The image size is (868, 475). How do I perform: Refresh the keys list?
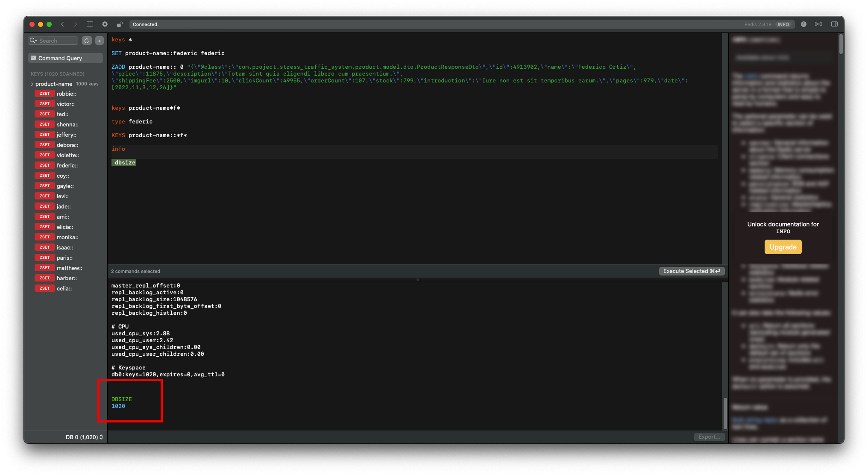[87, 41]
